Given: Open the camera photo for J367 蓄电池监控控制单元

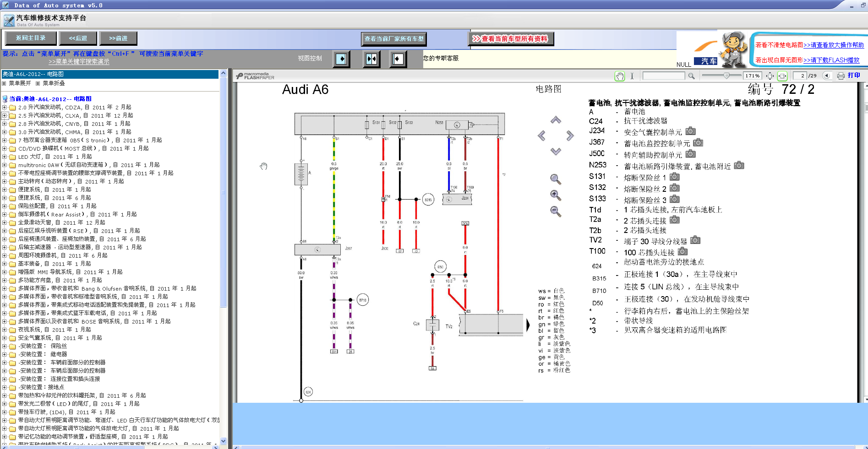Looking at the screenshot, I should tap(698, 143).
